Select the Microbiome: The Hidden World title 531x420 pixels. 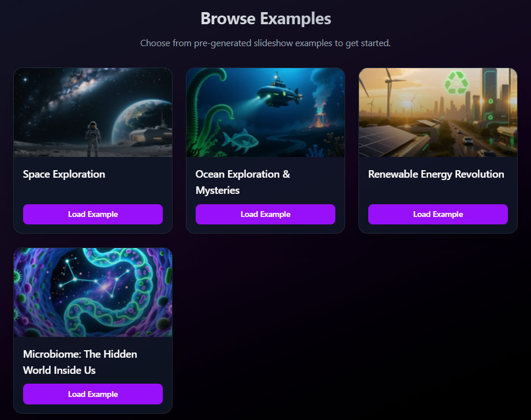[80, 362]
